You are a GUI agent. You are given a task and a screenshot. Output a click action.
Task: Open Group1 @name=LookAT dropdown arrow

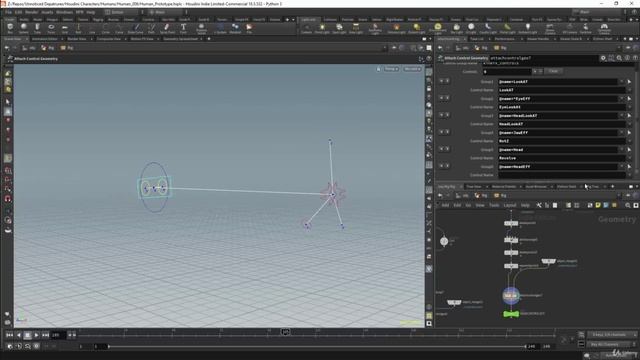[x=621, y=82]
